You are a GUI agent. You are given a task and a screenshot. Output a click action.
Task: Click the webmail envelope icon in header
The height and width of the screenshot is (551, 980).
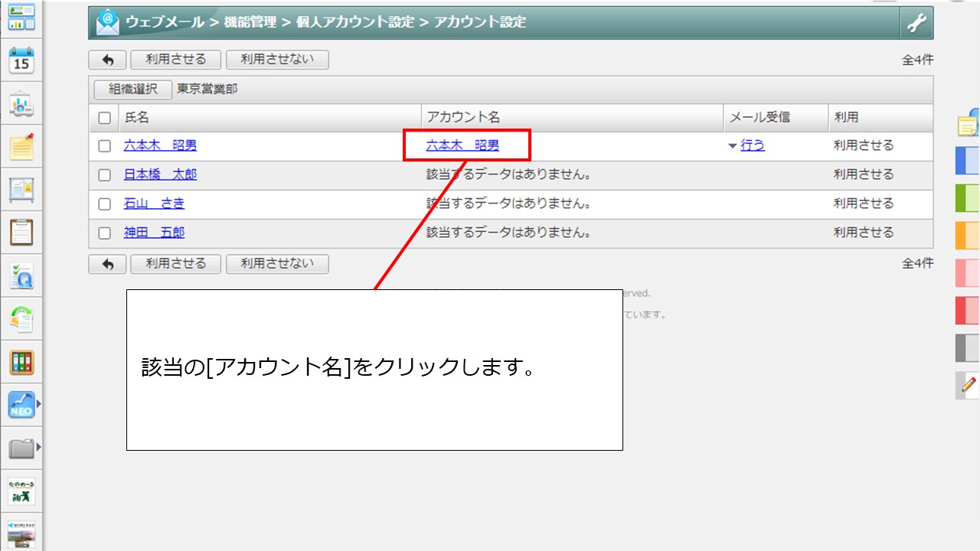(x=108, y=23)
